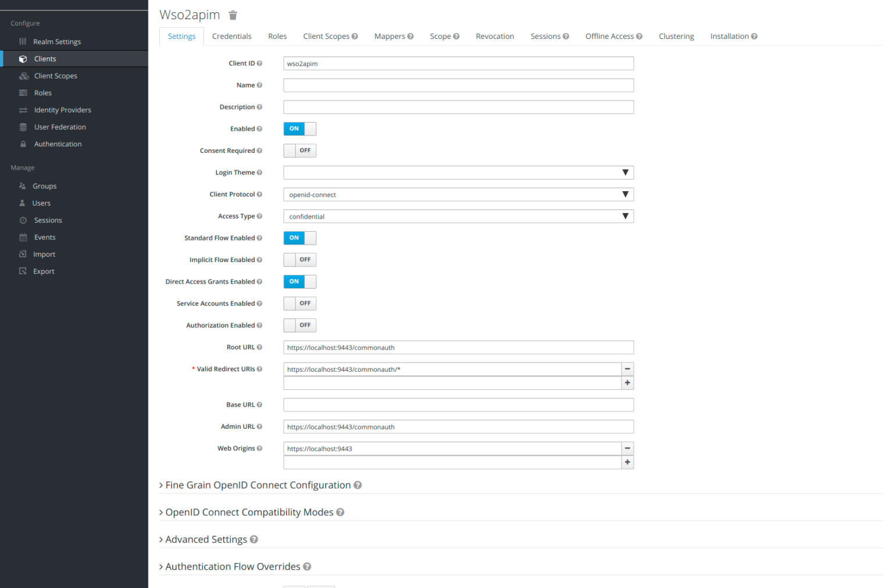The height and width of the screenshot is (588, 893).
Task: Disable the Standard Flow Enabled slider switch
Action: click(299, 238)
